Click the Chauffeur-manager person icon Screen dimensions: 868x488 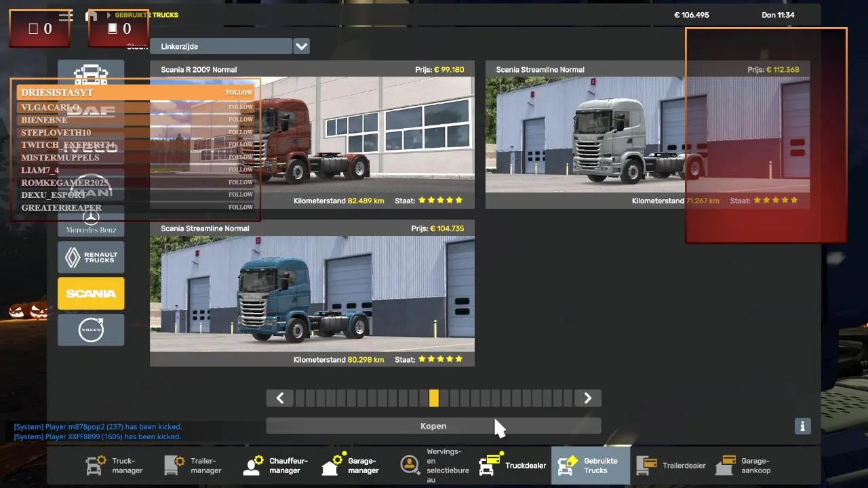coord(253,466)
